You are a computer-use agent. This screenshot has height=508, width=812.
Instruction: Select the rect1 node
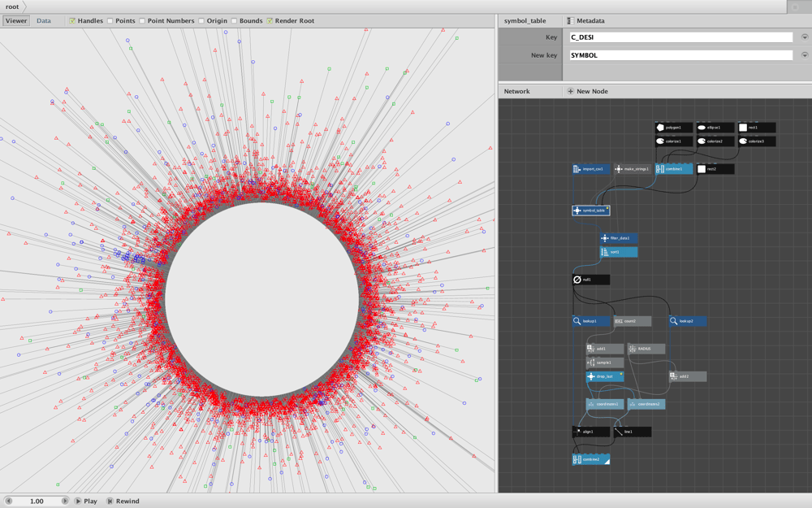pos(757,128)
